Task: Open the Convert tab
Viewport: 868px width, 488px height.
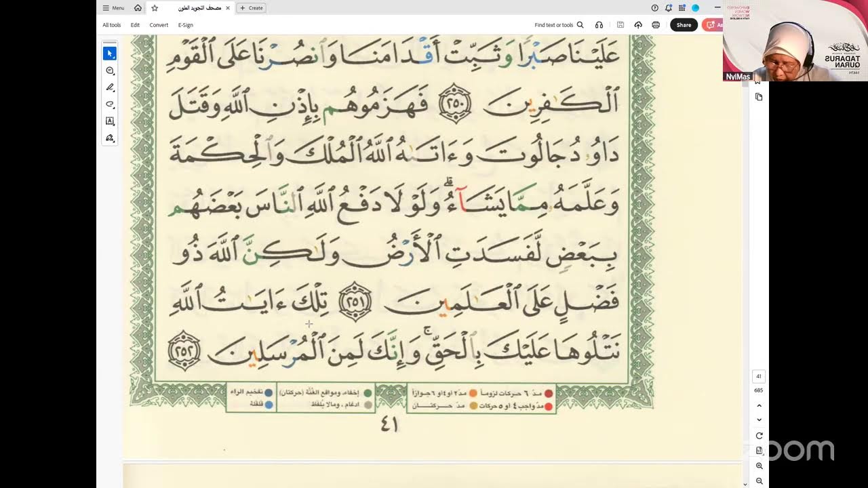Action: 159,25
